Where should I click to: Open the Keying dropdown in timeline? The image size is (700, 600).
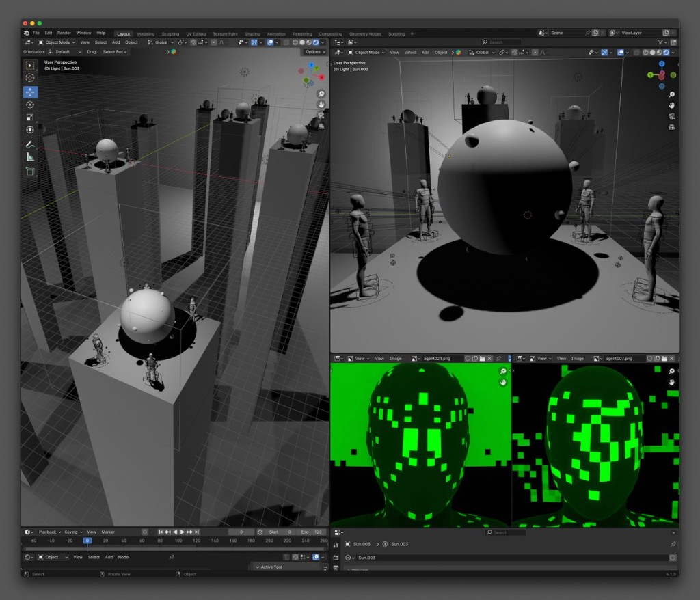73,532
